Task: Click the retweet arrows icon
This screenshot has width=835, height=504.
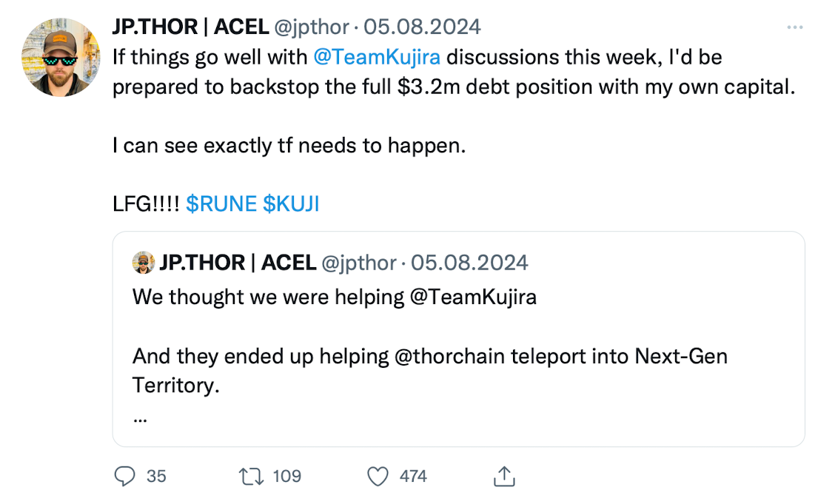Action: click(x=252, y=476)
